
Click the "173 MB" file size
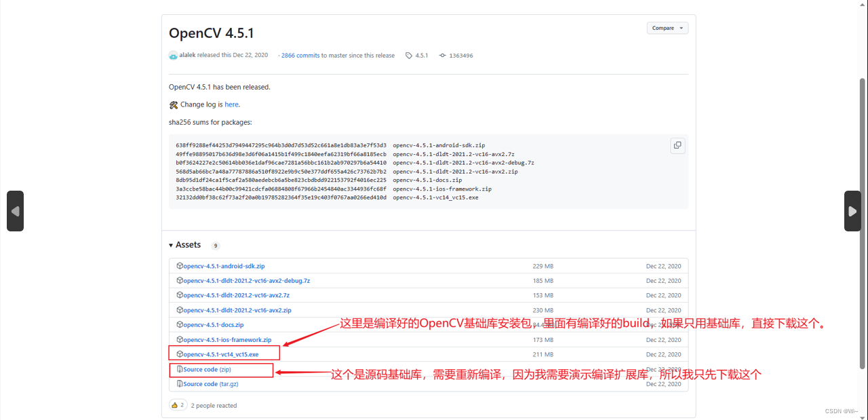point(542,340)
